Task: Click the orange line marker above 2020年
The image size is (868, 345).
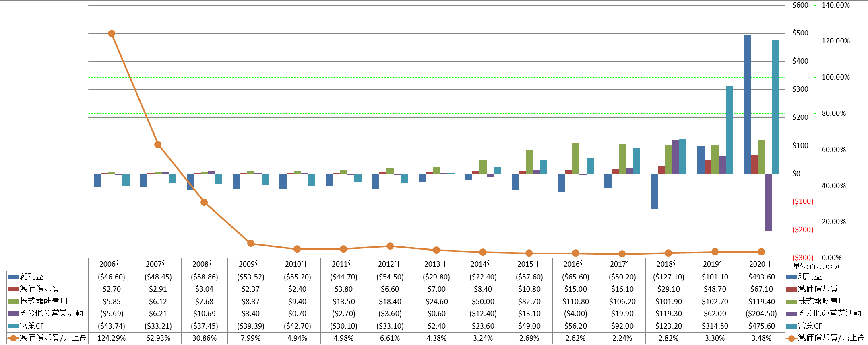Action: [761, 252]
